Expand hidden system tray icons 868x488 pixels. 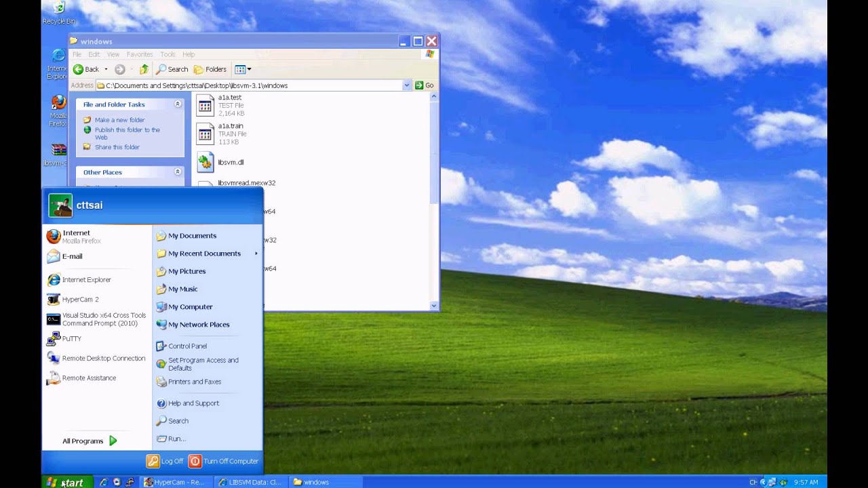[x=763, y=483]
